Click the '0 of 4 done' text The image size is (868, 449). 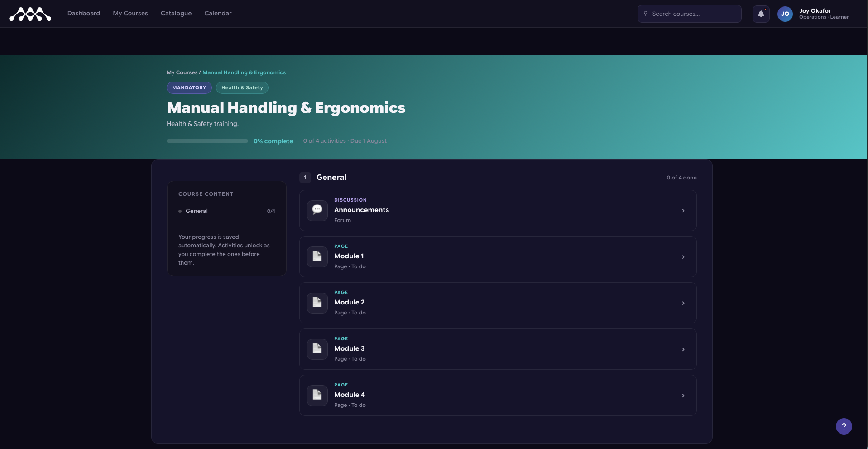pyautogui.click(x=681, y=178)
